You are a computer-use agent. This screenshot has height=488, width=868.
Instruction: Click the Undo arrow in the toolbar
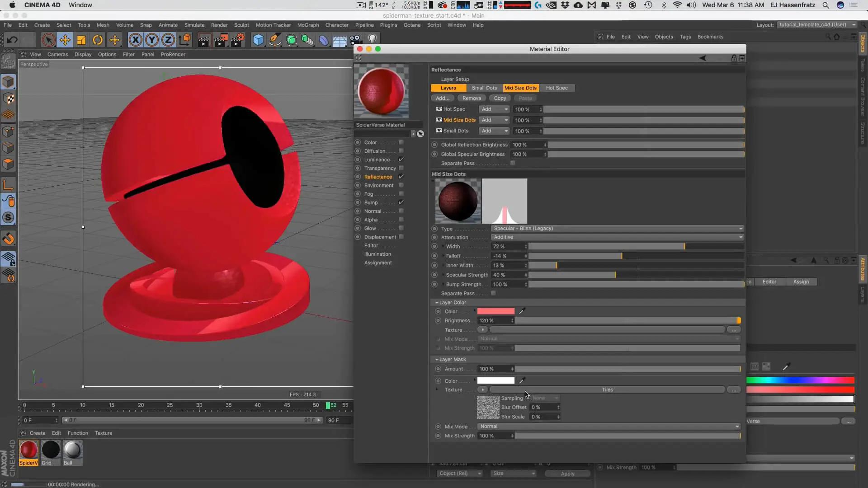pyautogui.click(x=12, y=40)
